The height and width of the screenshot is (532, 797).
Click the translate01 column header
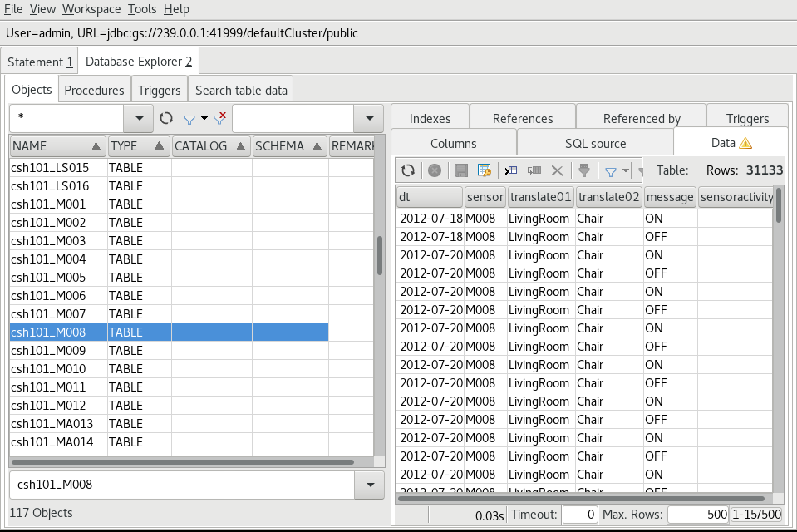click(x=540, y=197)
